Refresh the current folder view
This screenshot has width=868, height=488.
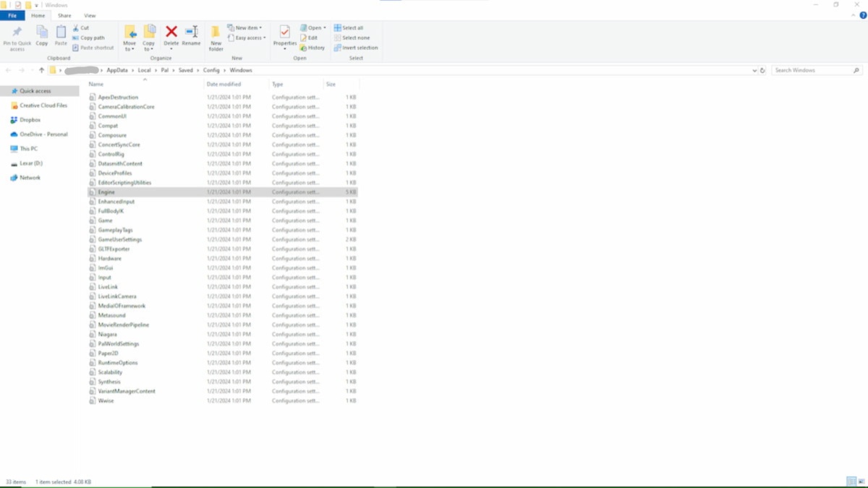[x=762, y=71]
